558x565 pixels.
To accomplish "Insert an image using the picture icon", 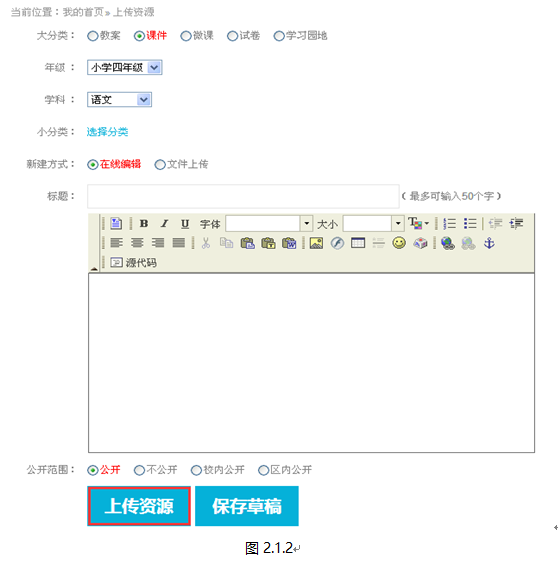I will [x=316, y=243].
